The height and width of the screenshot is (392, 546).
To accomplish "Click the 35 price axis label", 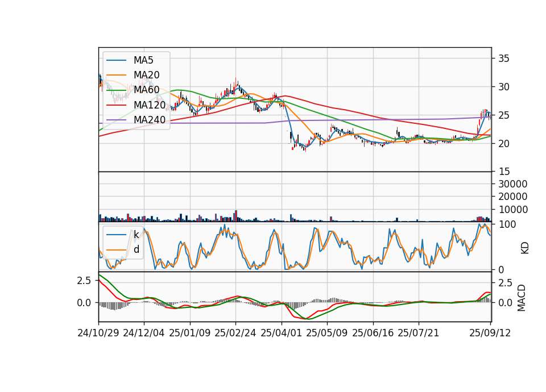I will (x=504, y=59).
